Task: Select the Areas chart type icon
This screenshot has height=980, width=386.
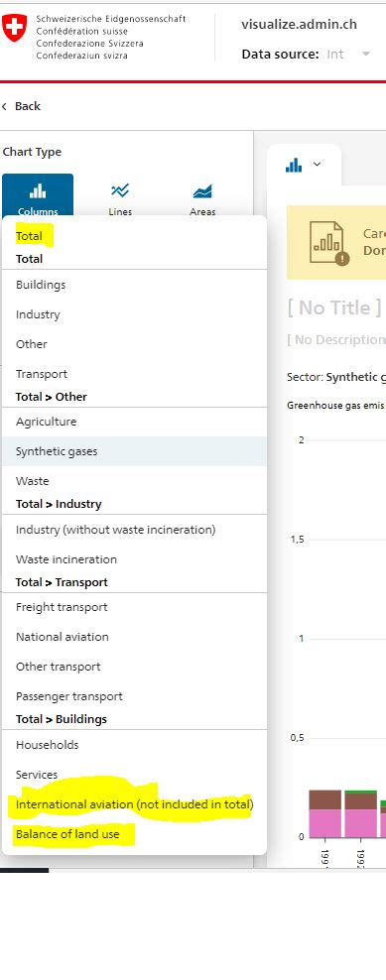Action: tap(202, 191)
